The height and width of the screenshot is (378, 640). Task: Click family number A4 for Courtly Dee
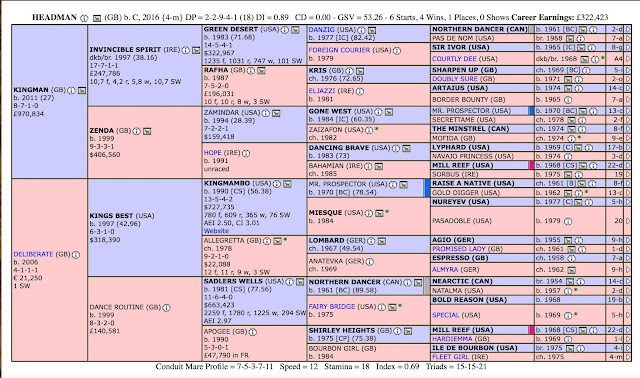tap(618, 59)
